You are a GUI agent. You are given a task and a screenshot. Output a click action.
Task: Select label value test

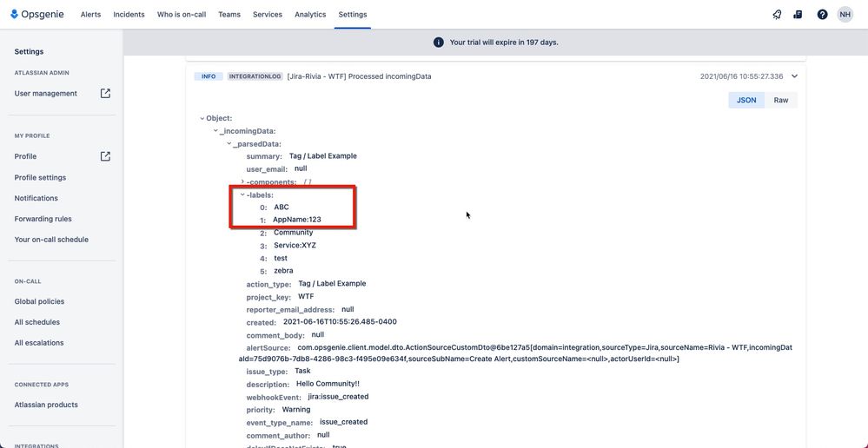[281, 258]
